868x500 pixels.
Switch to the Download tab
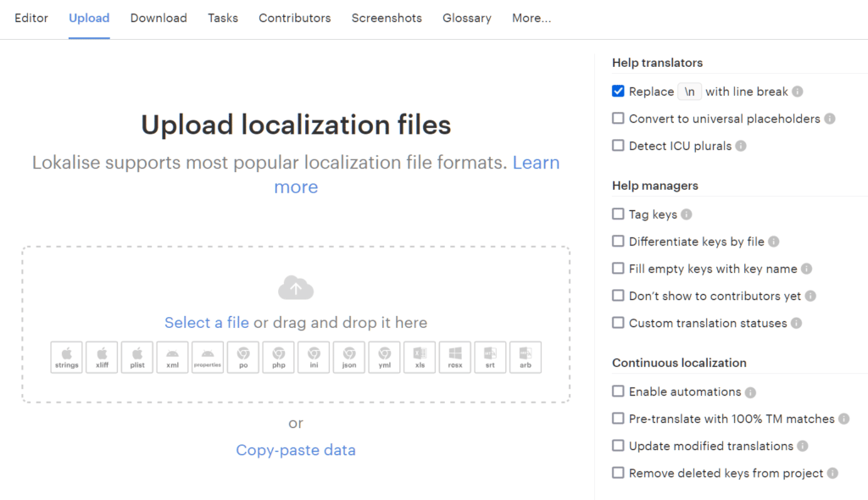(159, 18)
